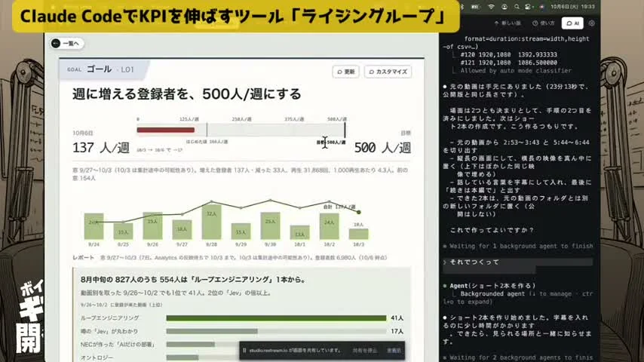The width and height of the screenshot is (644, 362).
Task: Open the カスタマイズ customize button
Action: 388,72
